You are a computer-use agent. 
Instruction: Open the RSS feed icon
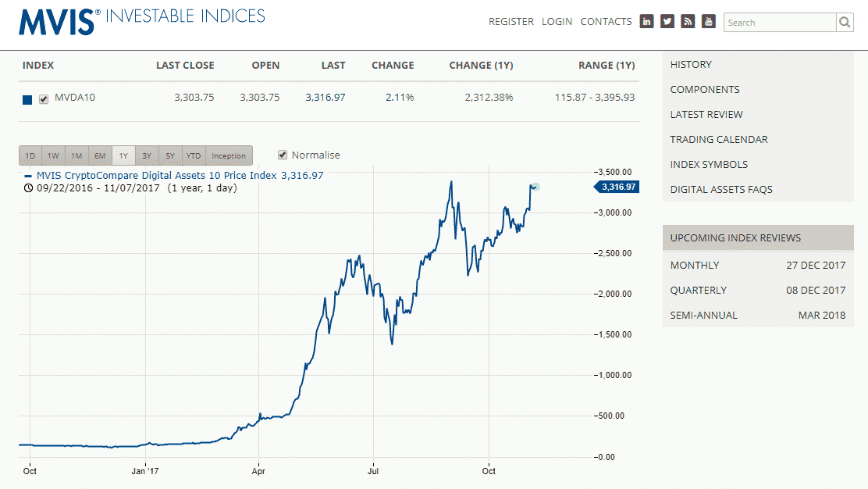point(688,22)
